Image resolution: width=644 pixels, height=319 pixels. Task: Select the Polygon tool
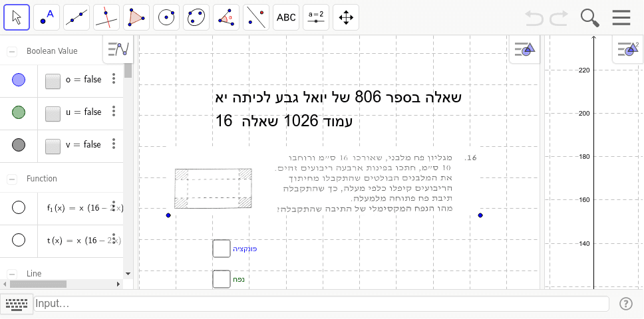137,17
